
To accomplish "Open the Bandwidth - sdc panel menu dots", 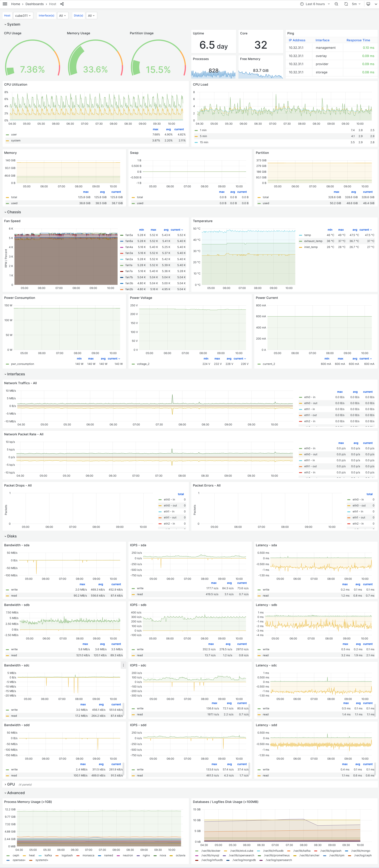I will pyautogui.click(x=123, y=665).
